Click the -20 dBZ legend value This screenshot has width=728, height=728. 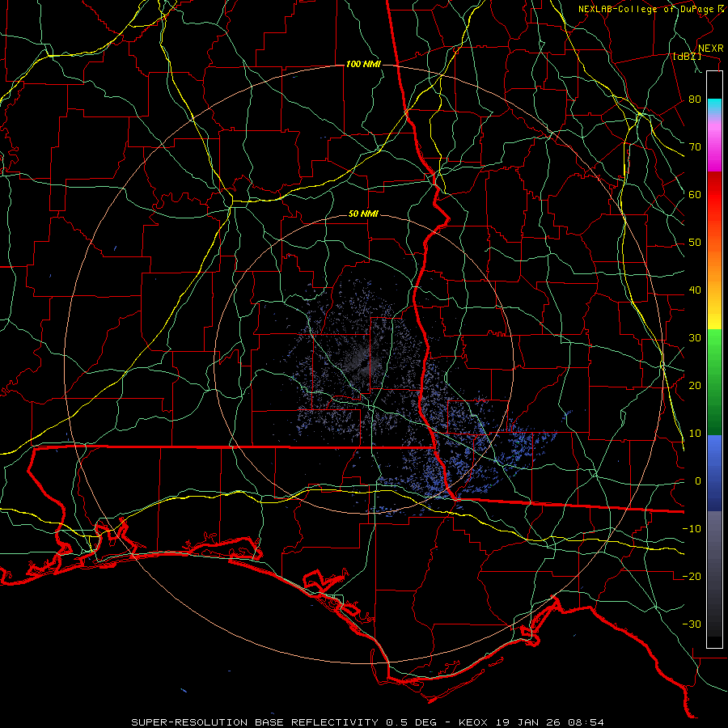[x=692, y=576]
